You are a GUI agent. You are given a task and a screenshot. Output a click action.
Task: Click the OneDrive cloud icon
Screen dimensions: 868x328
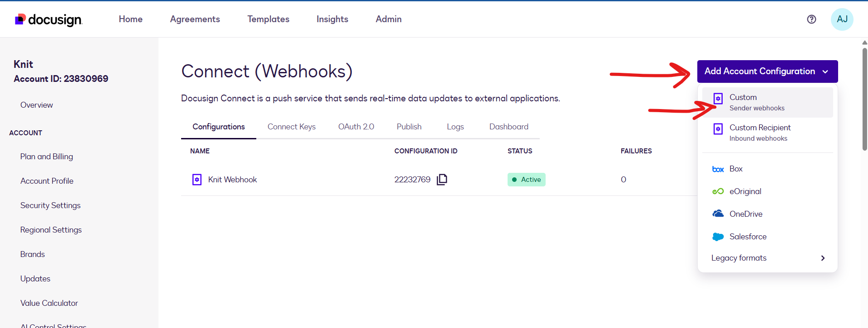(718, 214)
